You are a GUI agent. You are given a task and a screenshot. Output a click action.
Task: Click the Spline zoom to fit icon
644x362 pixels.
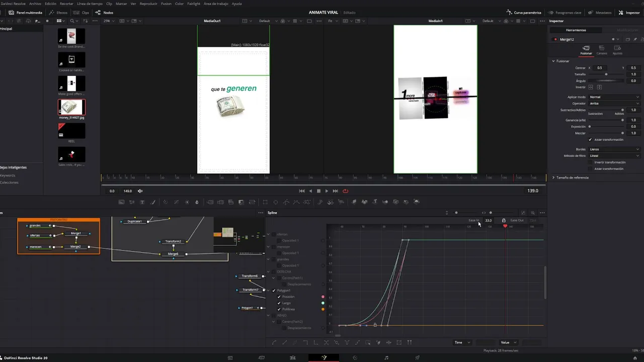click(523, 213)
